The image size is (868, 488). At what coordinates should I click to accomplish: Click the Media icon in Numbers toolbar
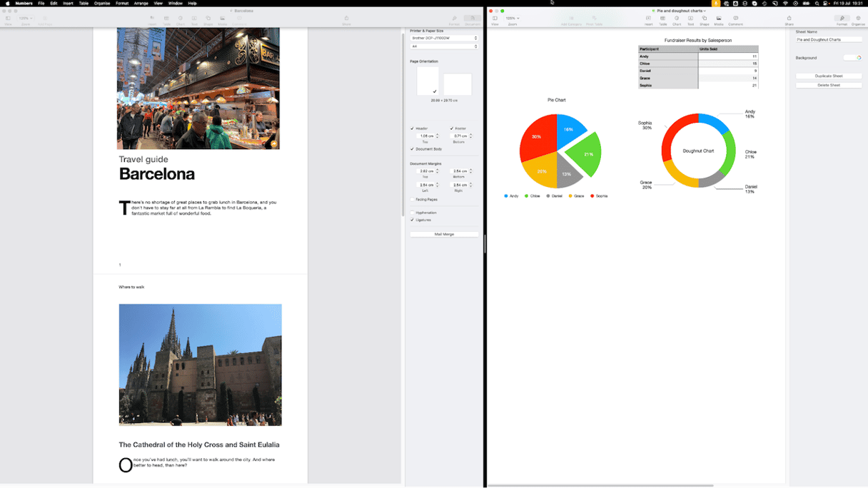[x=719, y=19]
